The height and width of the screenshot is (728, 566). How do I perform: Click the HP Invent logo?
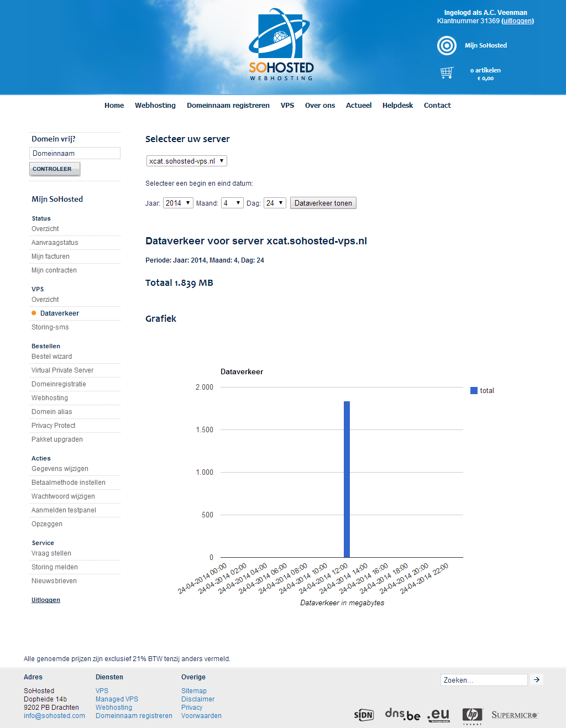(x=473, y=715)
